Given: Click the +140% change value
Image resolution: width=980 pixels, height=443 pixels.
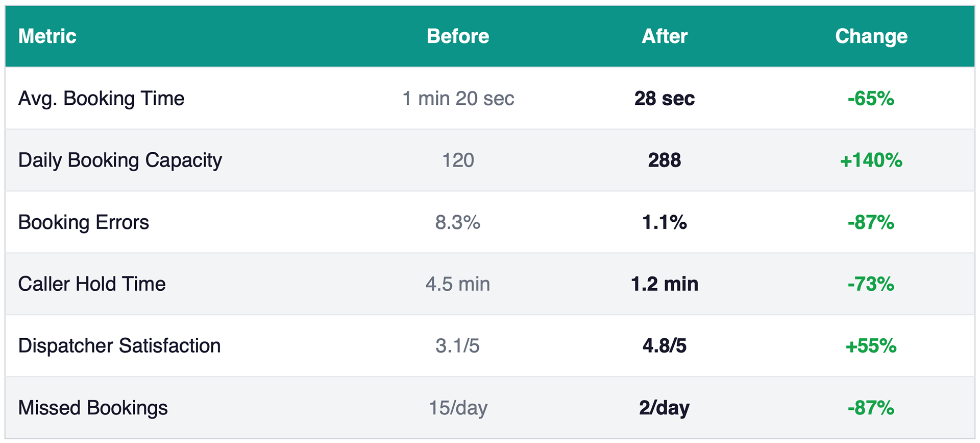Looking at the screenshot, I should coord(871,160).
